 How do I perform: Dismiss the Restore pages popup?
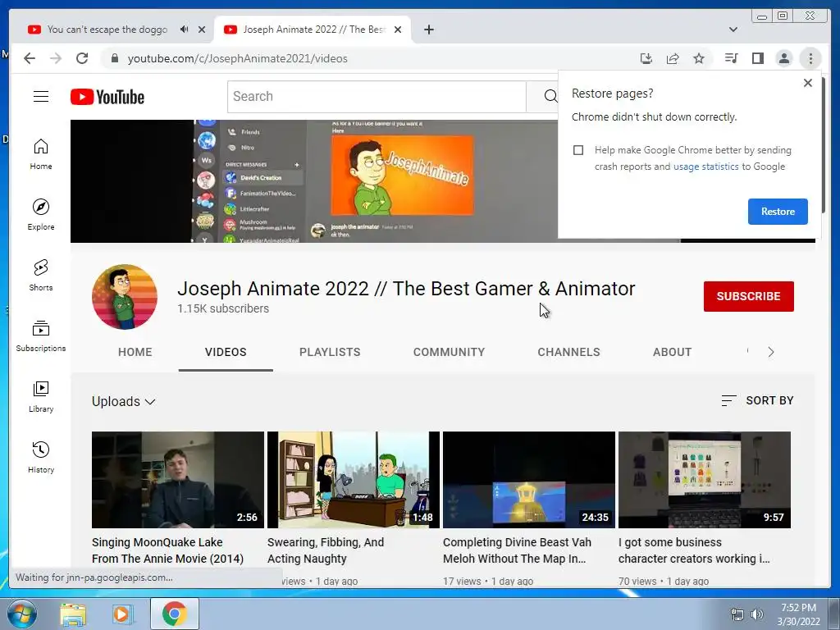click(808, 83)
